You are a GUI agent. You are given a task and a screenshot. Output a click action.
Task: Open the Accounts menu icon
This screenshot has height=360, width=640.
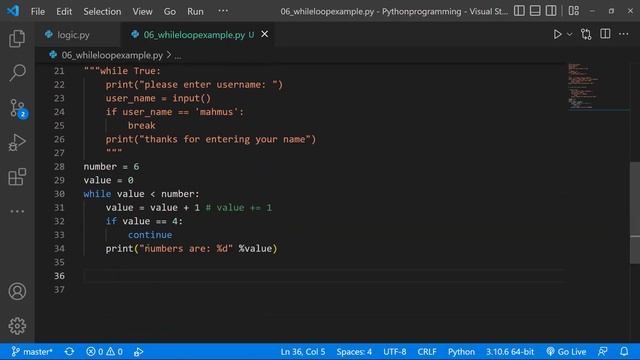pos(17,291)
